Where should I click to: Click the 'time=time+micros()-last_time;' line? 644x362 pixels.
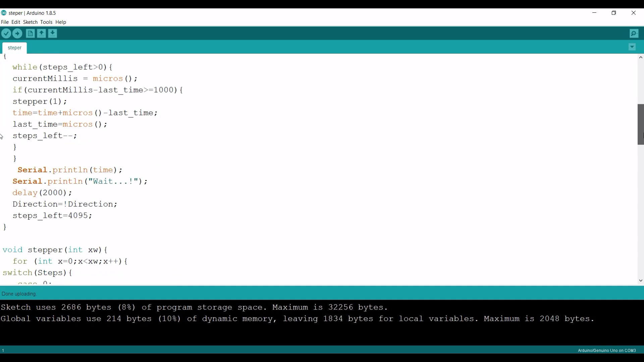pos(85,113)
